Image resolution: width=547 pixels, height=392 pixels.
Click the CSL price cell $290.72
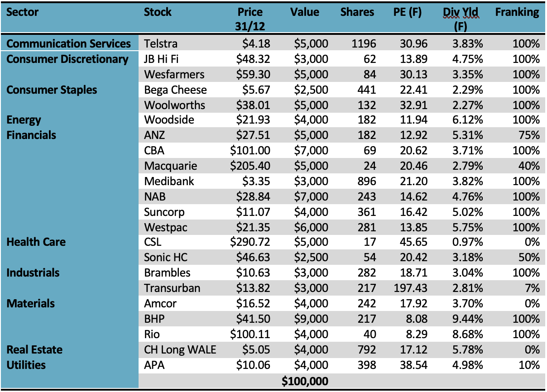[x=251, y=242]
